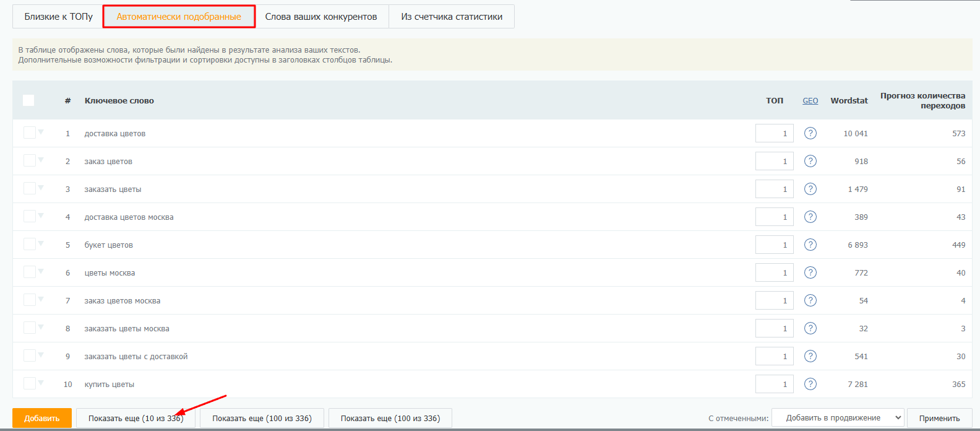
Task: Click the ТОП input field for 'доставка цветов москва'
Action: point(774,217)
